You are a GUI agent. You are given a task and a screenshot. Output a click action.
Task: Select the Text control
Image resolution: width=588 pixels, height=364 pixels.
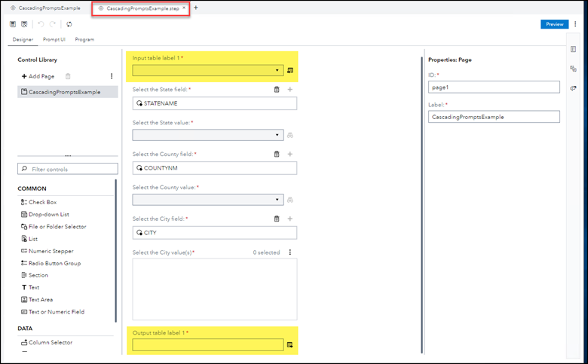[x=30, y=288]
